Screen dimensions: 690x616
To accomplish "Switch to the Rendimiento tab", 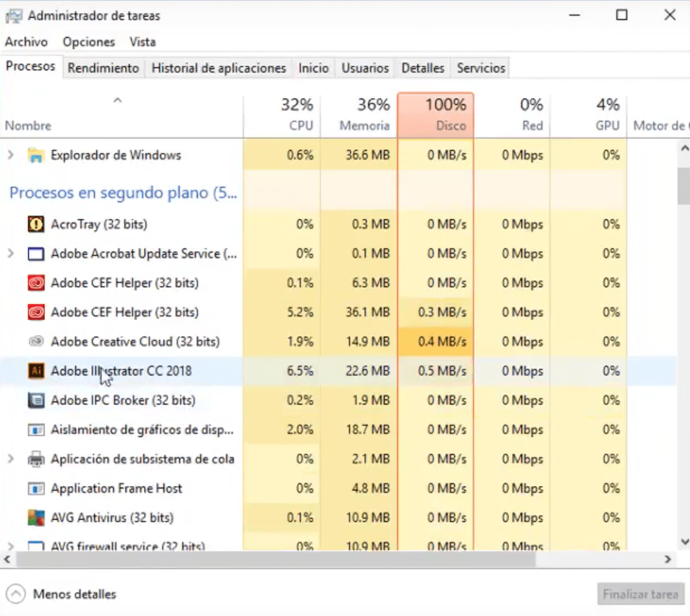I will click(x=103, y=68).
